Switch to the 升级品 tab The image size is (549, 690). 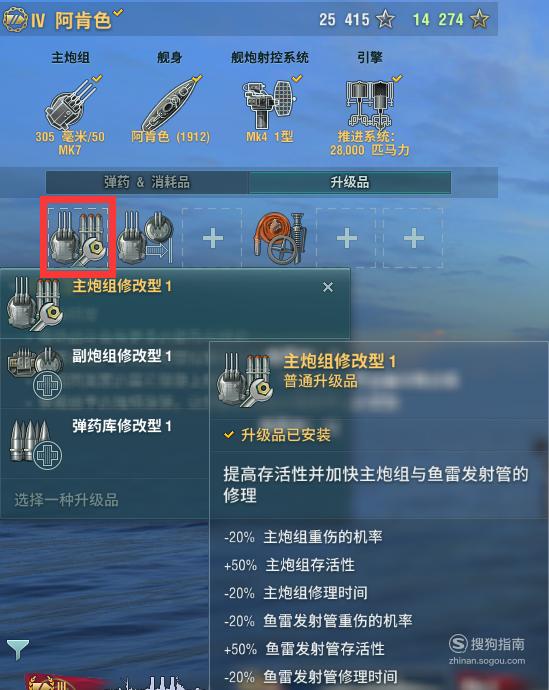[350, 182]
